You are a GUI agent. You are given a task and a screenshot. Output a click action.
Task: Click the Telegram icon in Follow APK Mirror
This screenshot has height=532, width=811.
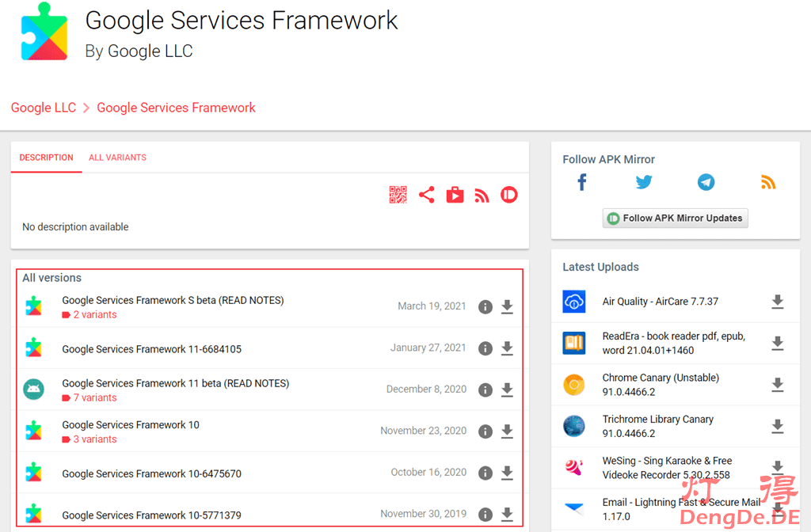tap(706, 182)
